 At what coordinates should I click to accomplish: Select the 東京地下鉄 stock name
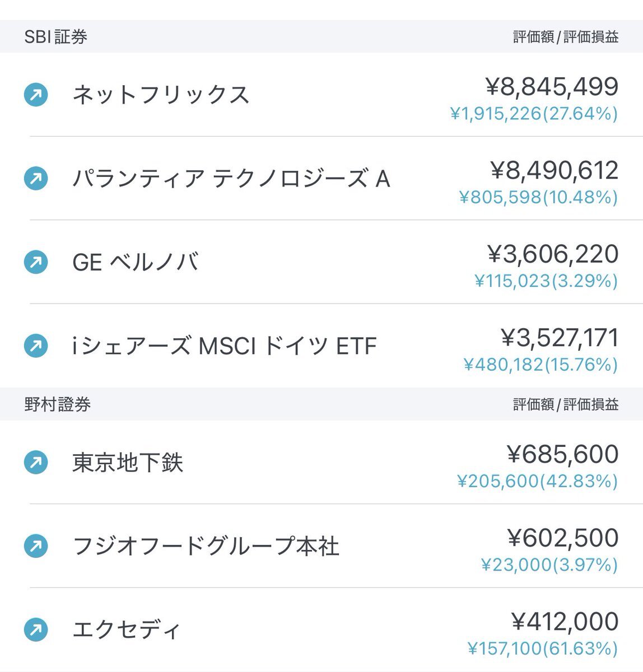(x=128, y=463)
